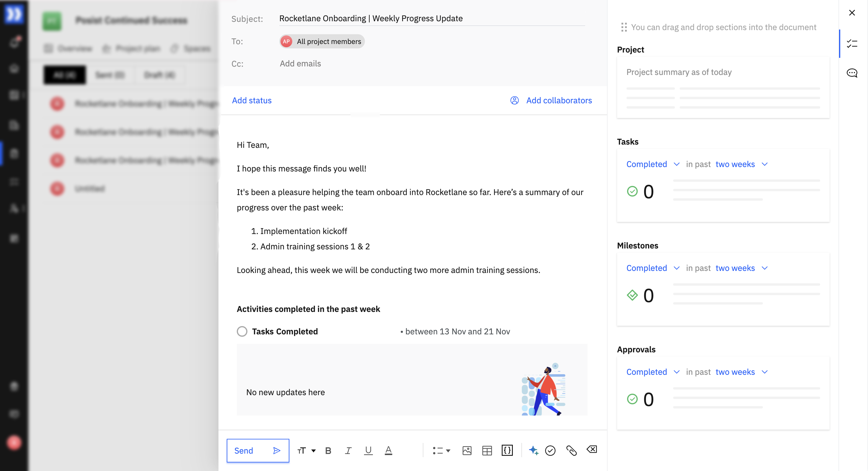Insert placeholder variable with braces icon

click(x=507, y=450)
